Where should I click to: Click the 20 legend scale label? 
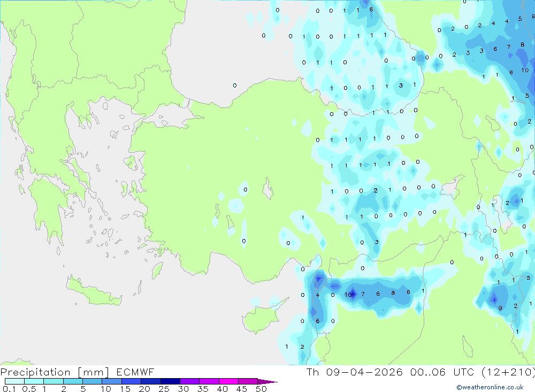(x=144, y=389)
